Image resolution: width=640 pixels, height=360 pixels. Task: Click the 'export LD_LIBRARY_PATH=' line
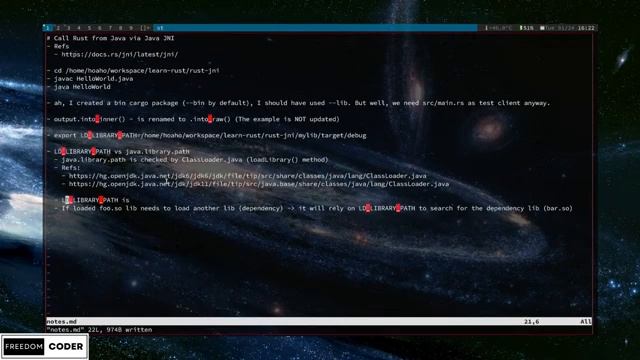[x=206, y=135]
